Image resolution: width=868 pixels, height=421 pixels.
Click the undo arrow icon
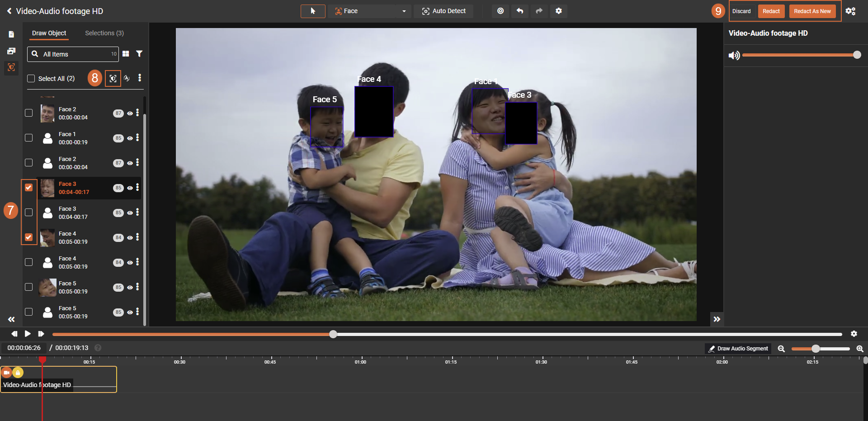520,11
